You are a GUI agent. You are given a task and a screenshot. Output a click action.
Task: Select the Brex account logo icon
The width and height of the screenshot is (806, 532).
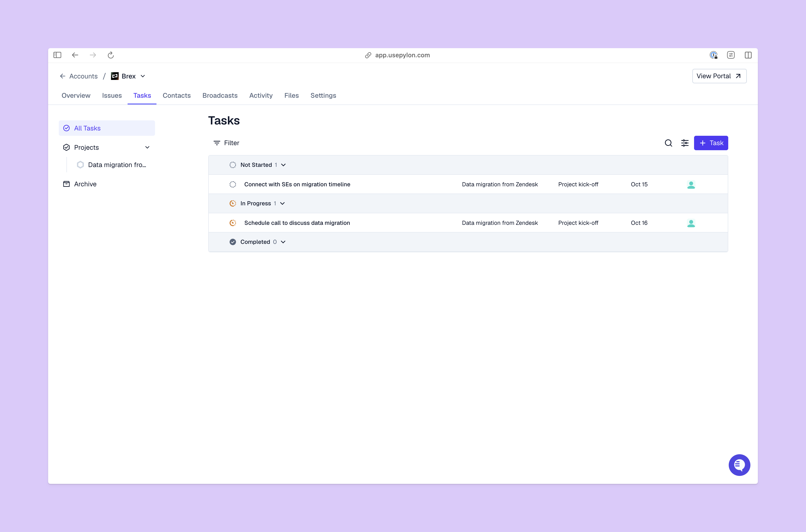point(114,76)
